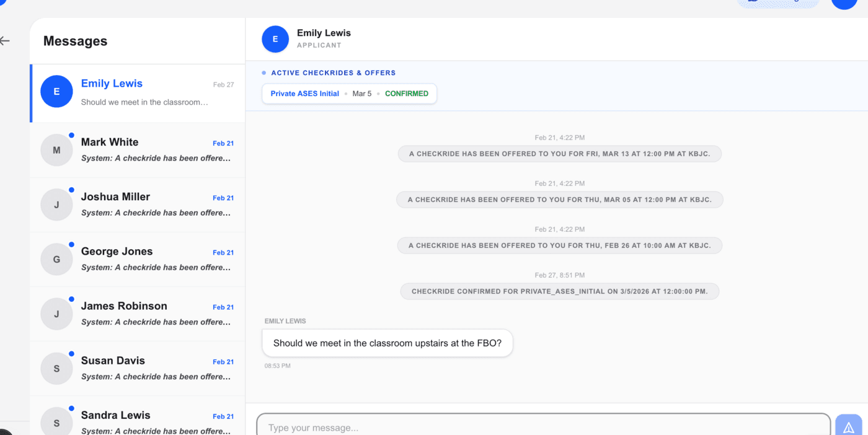Click Mark White's circular avatar
868x435 pixels.
pyautogui.click(x=56, y=149)
